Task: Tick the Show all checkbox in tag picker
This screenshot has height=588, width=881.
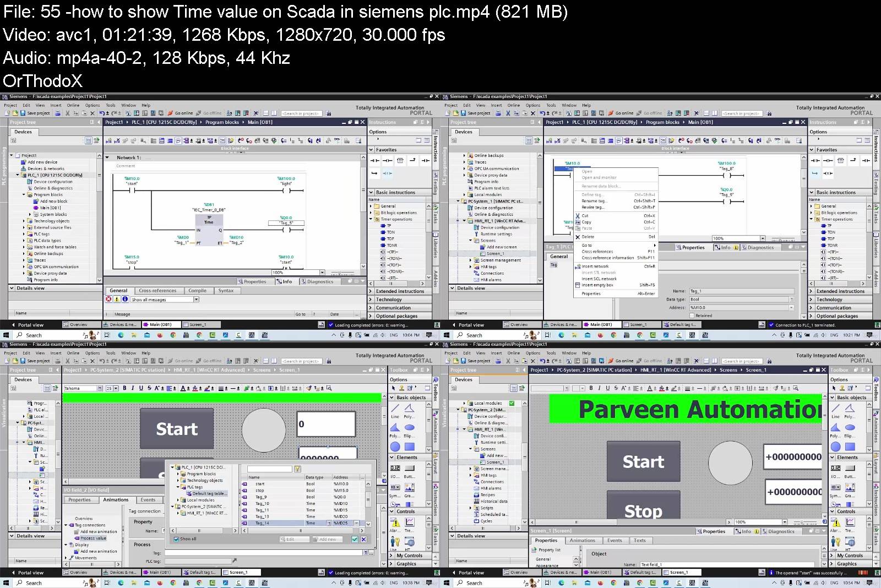Action: (x=176, y=539)
